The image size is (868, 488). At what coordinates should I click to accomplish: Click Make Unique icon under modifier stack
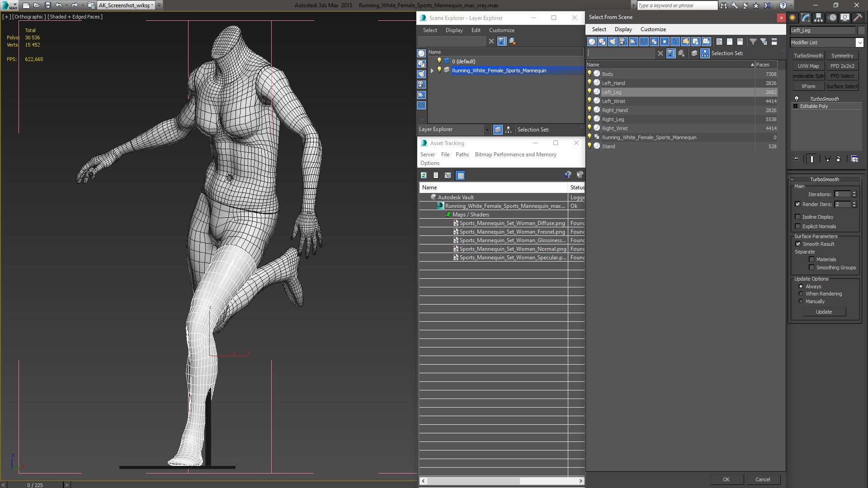[x=827, y=159]
